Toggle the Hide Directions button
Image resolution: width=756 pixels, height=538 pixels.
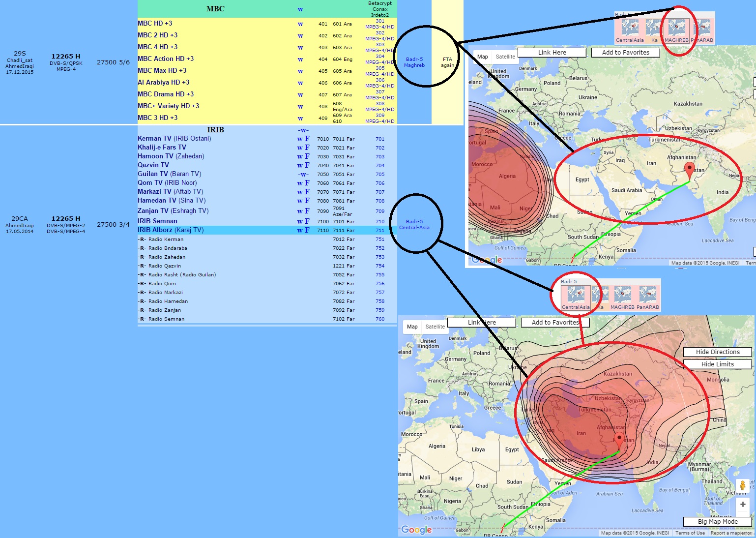click(718, 352)
